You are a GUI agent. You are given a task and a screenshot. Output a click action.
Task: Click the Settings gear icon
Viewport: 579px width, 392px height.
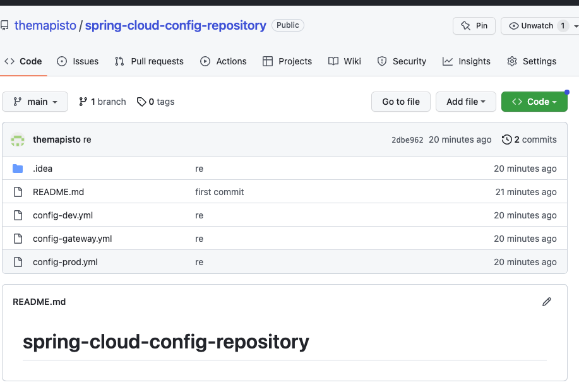(x=512, y=61)
